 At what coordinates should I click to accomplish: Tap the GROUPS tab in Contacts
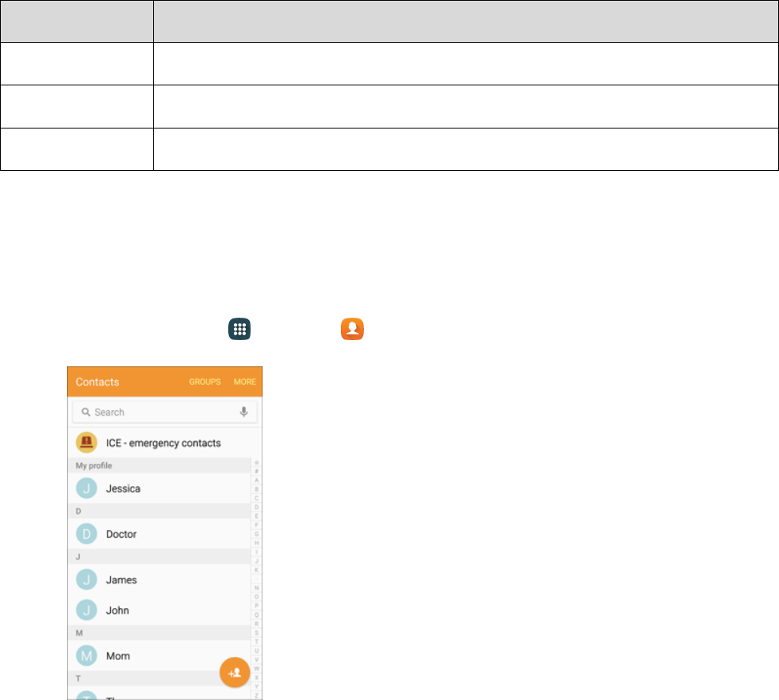(x=204, y=382)
